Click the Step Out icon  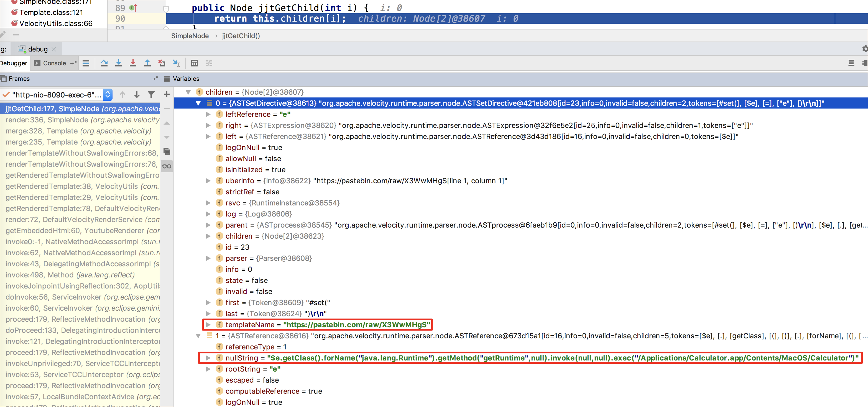147,63
